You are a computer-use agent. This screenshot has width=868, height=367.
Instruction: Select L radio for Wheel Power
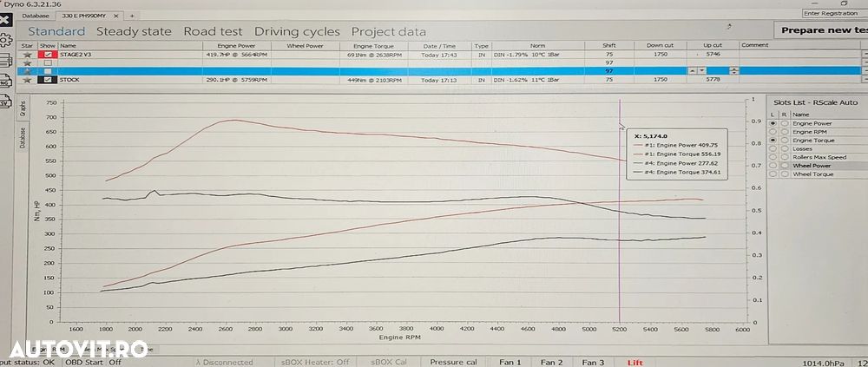click(x=774, y=166)
